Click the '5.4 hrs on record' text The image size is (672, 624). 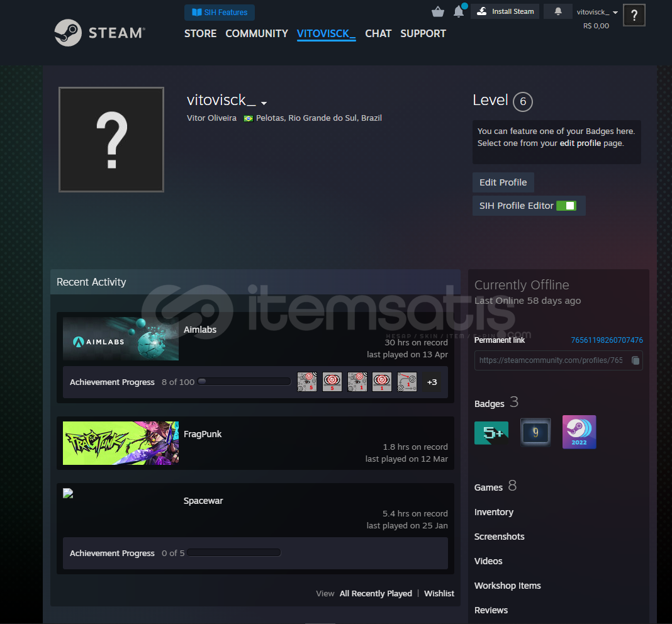tap(415, 514)
